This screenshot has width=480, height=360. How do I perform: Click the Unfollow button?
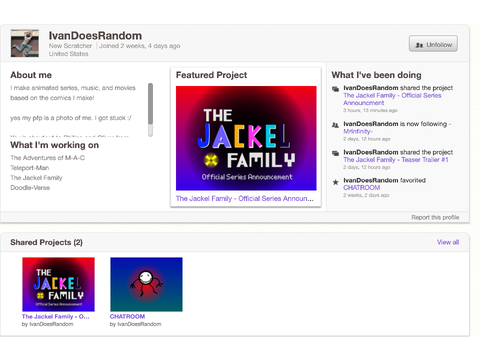coord(433,44)
